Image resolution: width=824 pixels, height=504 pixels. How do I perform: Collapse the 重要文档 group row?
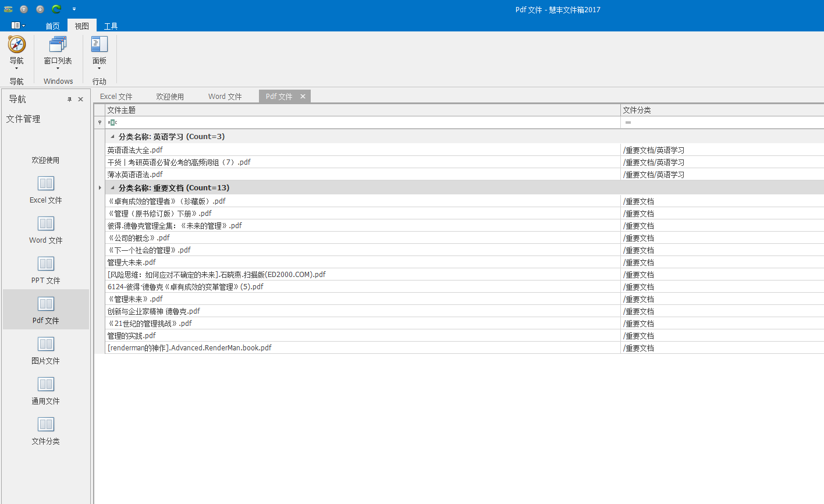(x=112, y=188)
